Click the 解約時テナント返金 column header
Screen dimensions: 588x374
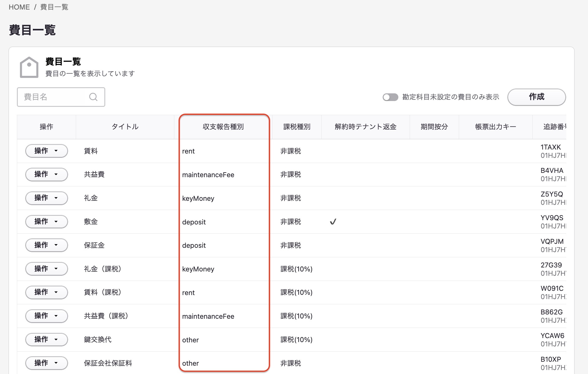[x=366, y=127]
